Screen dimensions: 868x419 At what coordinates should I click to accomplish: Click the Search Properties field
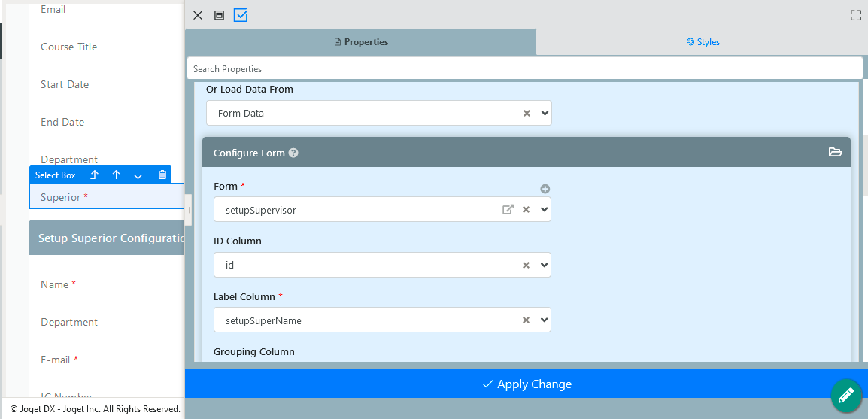point(524,68)
